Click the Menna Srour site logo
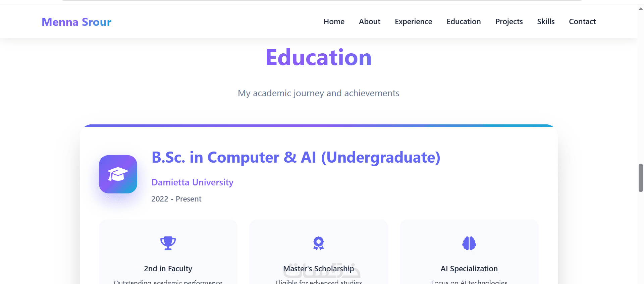The image size is (644, 284). pos(76,22)
